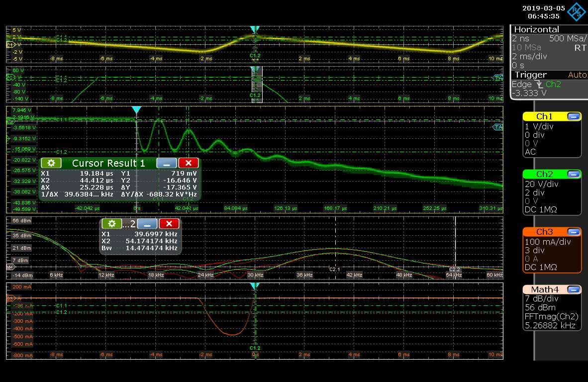Minimize the Cursor Result 1 box

tap(167, 163)
